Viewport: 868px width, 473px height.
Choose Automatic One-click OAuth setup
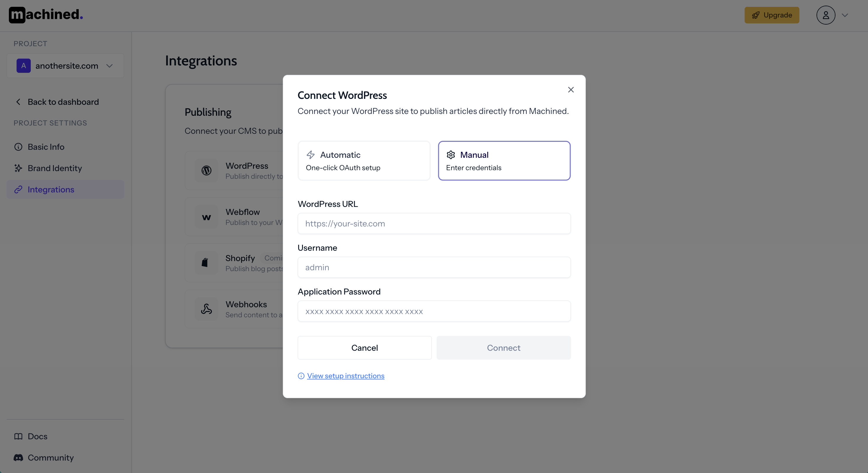pos(364,160)
